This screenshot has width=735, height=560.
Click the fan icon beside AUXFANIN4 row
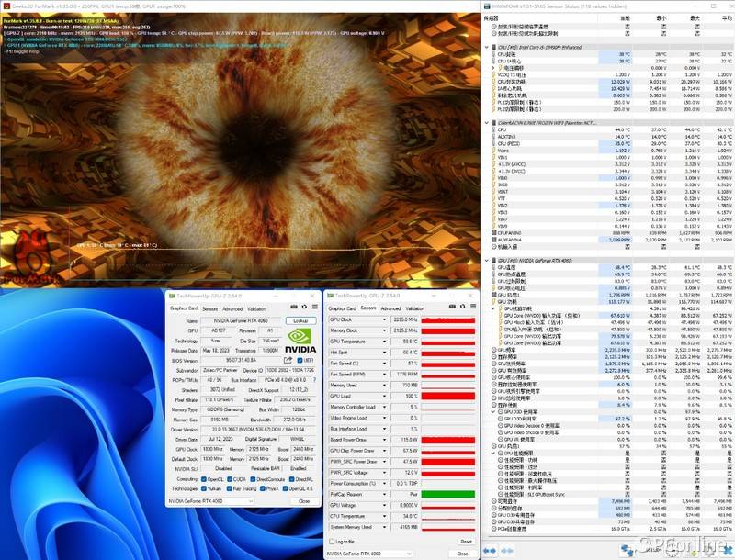[494, 240]
